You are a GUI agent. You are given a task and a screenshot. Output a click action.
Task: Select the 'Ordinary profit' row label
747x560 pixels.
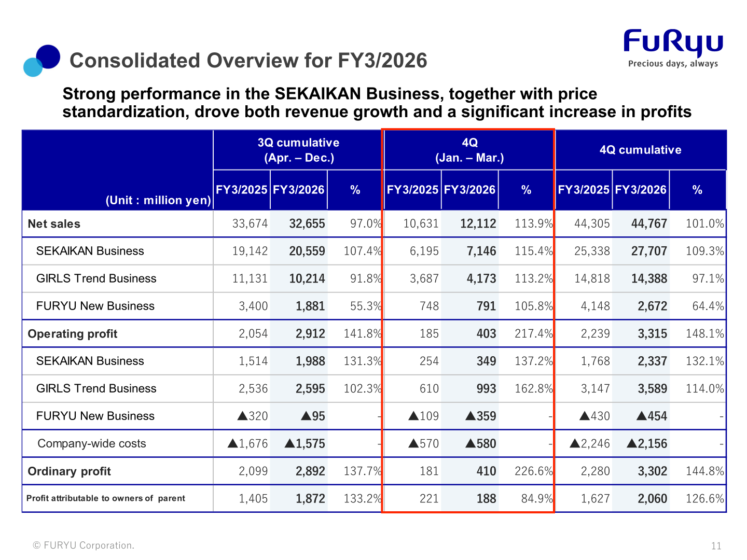coord(69,471)
